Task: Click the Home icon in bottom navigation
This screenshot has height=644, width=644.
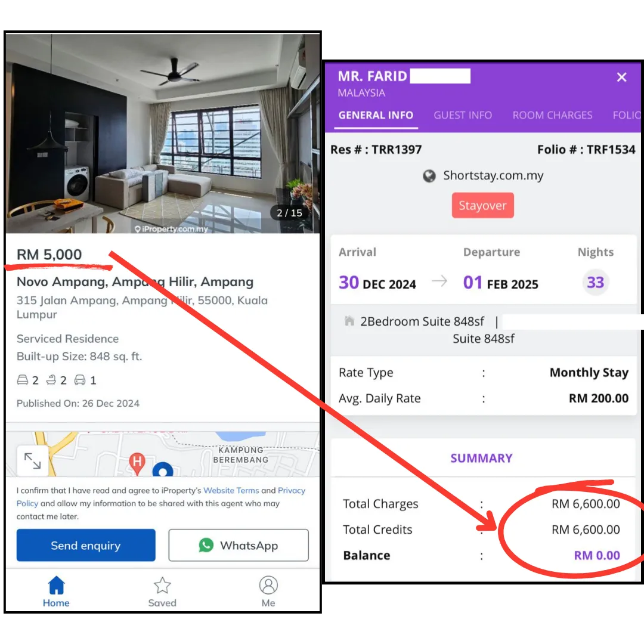Action: (56, 585)
